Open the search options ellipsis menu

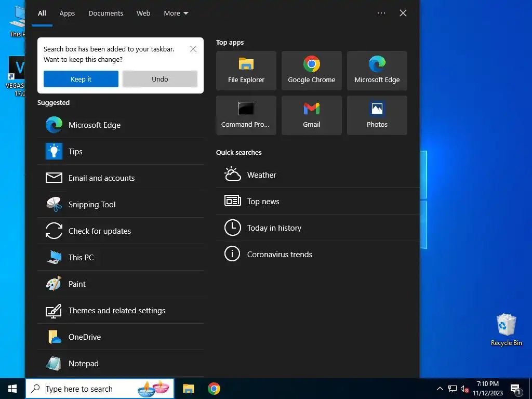click(x=381, y=13)
